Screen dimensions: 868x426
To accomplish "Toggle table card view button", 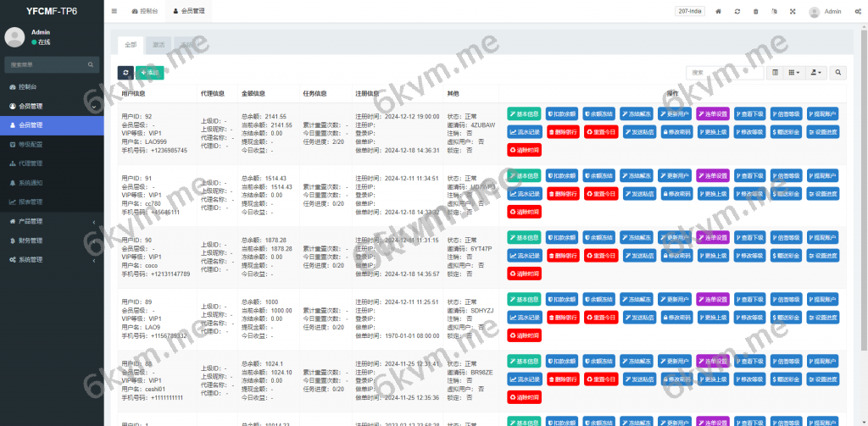I will click(775, 74).
